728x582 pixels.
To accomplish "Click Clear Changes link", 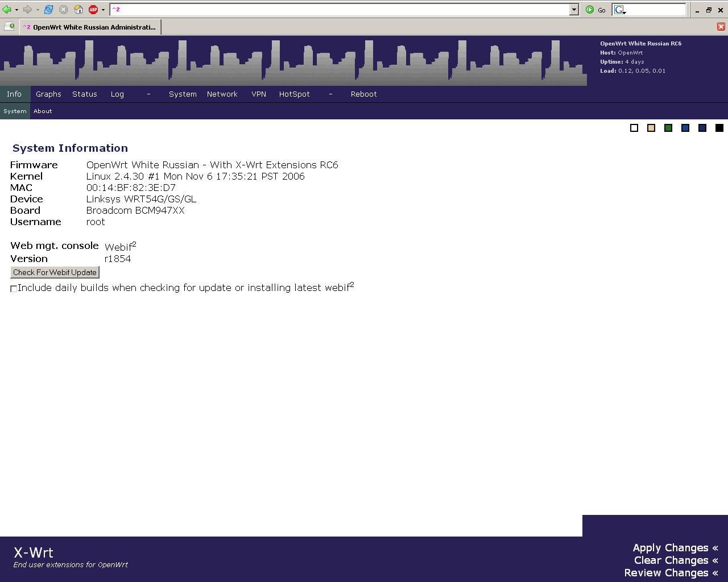I will point(676,560).
